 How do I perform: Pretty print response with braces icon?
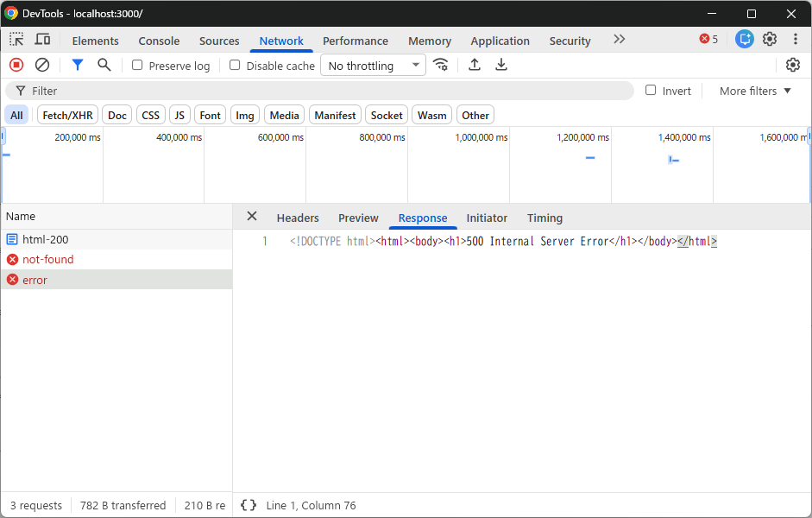249,505
